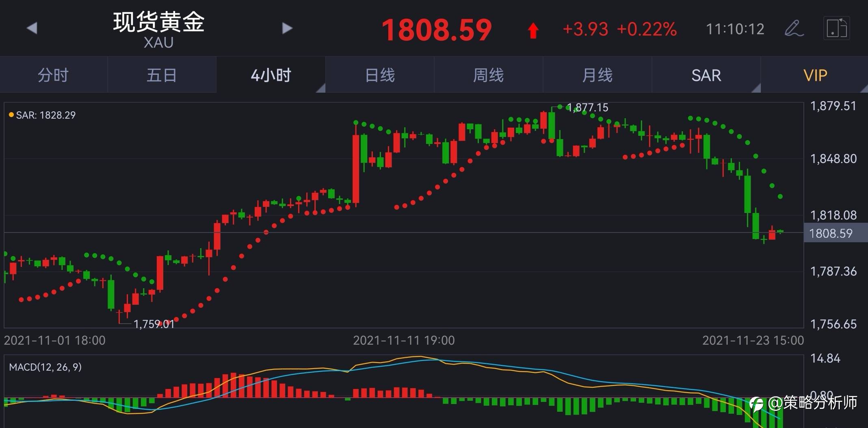This screenshot has width=868, height=428.
Task: Go to next instrument with right arrow
Action: 287,28
